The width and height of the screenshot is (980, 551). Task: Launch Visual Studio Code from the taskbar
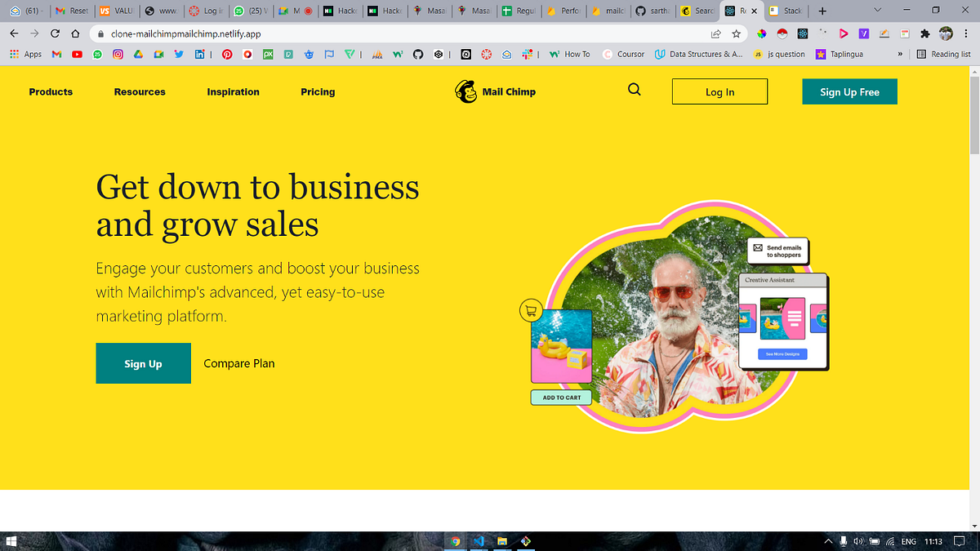[479, 540]
